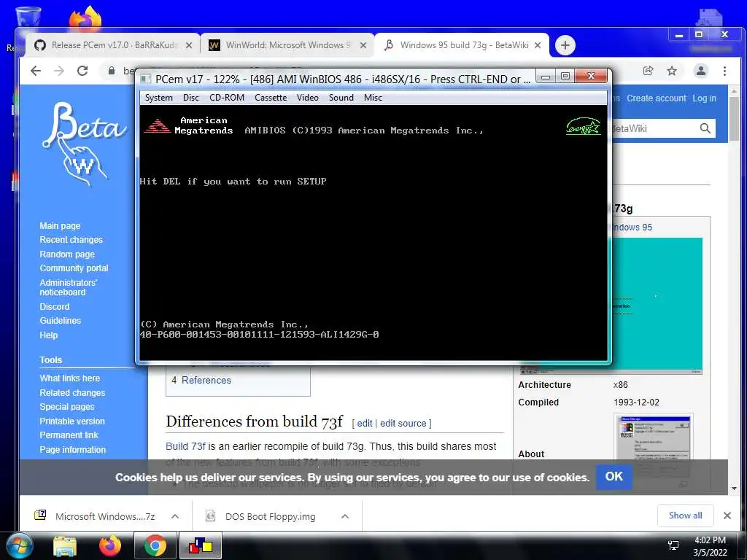Open Community portal
The height and width of the screenshot is (560, 747).
point(74,268)
